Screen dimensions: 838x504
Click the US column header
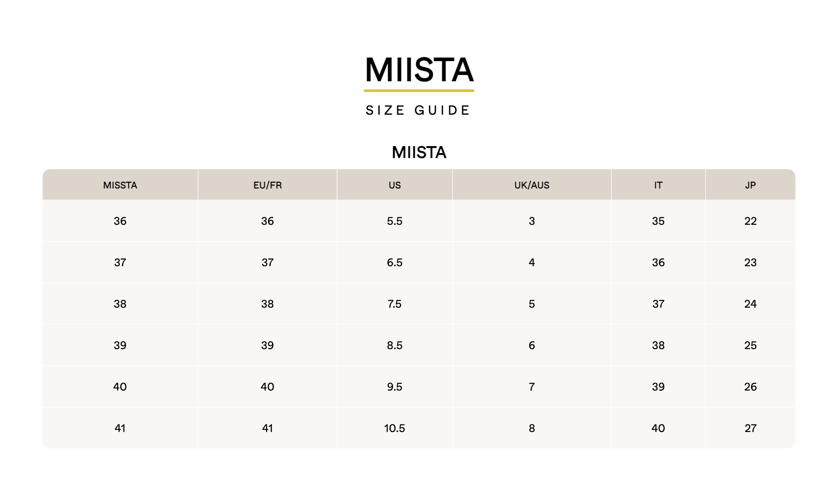click(x=395, y=185)
